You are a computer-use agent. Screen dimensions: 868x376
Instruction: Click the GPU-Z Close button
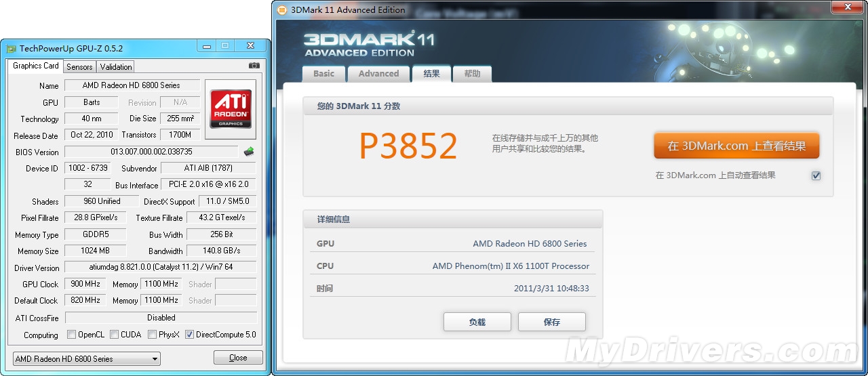pos(238,358)
